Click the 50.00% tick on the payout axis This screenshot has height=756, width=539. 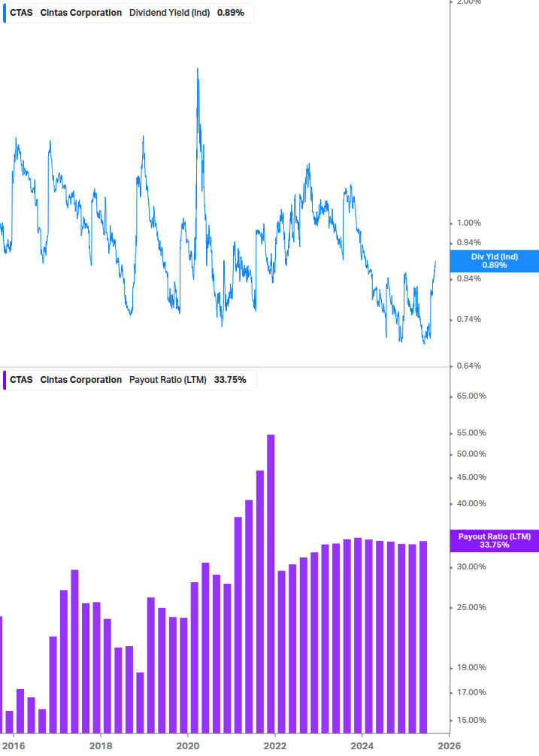[x=471, y=454]
